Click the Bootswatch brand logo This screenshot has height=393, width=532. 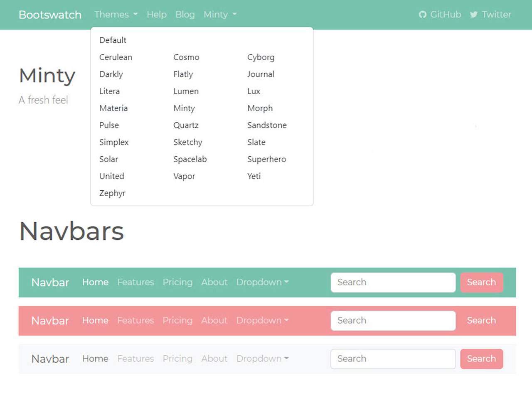coord(50,15)
